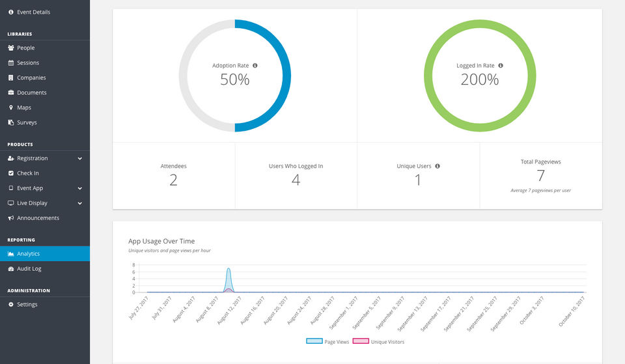Click the Announcements megaphone icon

[11, 218]
